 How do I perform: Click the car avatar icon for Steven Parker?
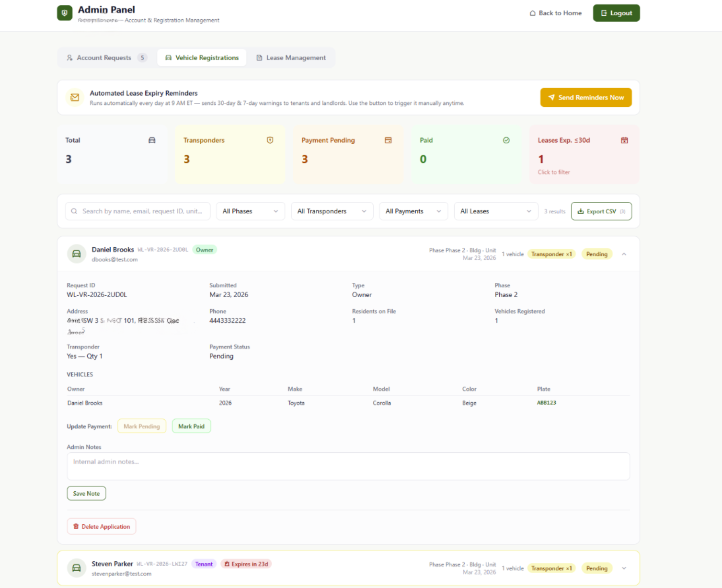(x=77, y=568)
